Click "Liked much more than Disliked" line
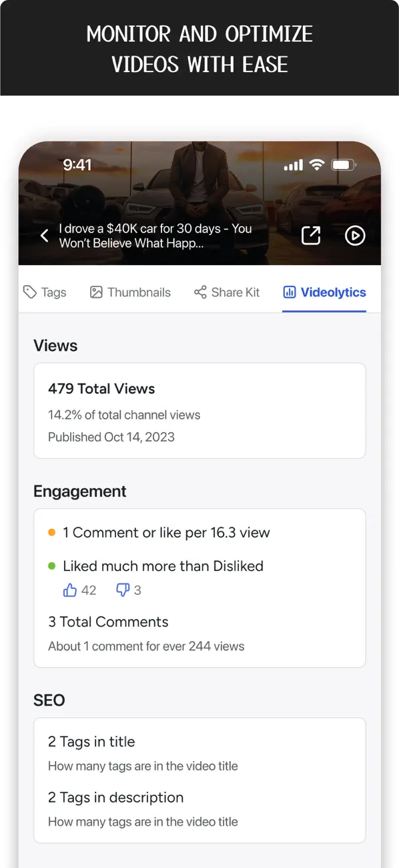Viewport: 399px width, 868px height. [x=163, y=566]
